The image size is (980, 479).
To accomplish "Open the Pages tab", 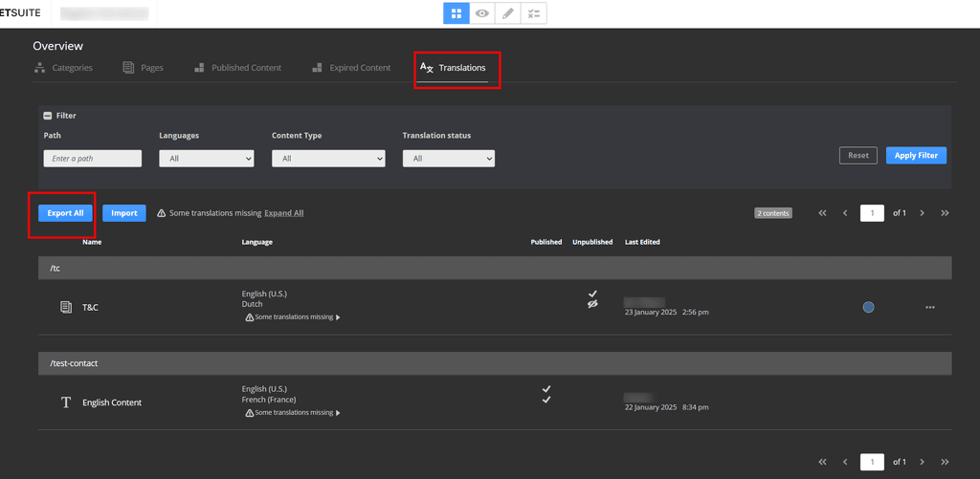I will pos(144,68).
